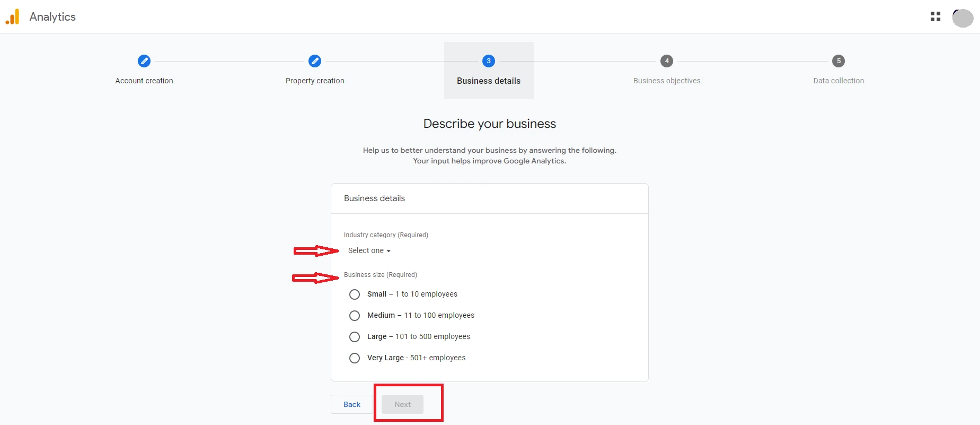980x425 pixels.
Task: Click the Back button
Action: pyautogui.click(x=351, y=404)
